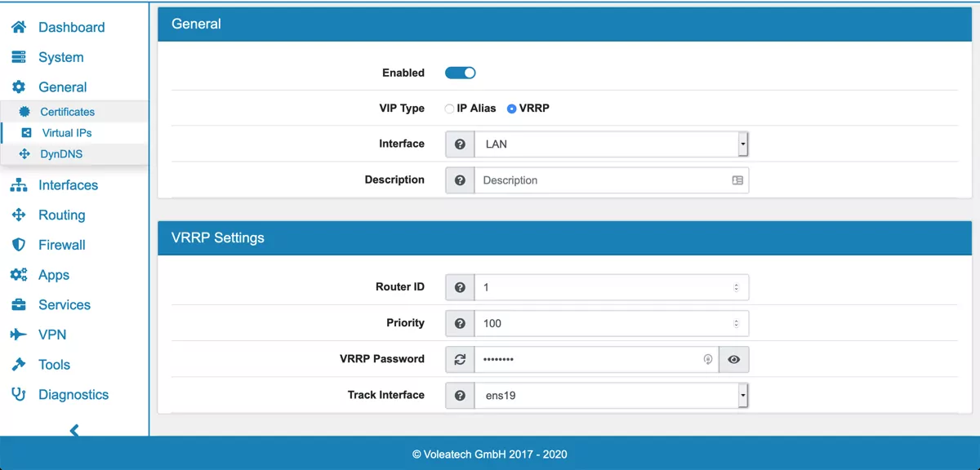The image size is (980, 470).
Task: Reveal the VRRP Password with the eye icon
Action: pyautogui.click(x=733, y=359)
